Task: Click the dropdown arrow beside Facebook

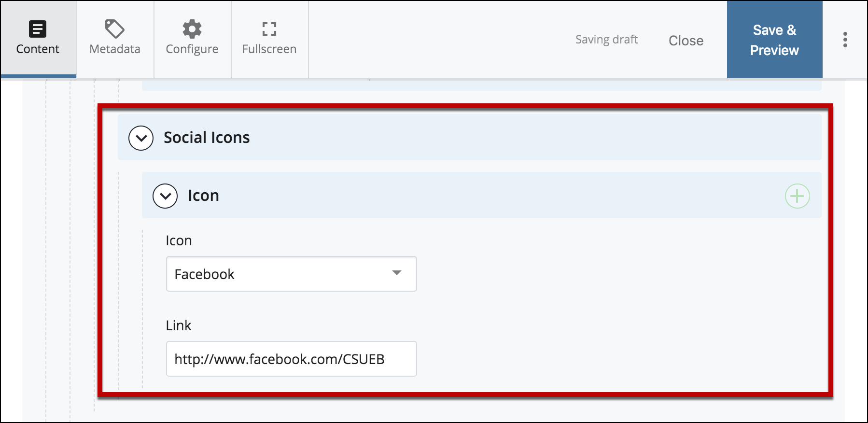Action: 397,273
